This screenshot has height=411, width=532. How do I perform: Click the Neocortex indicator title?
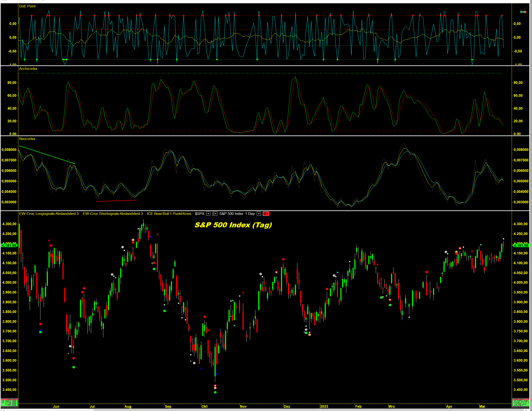tap(27, 139)
